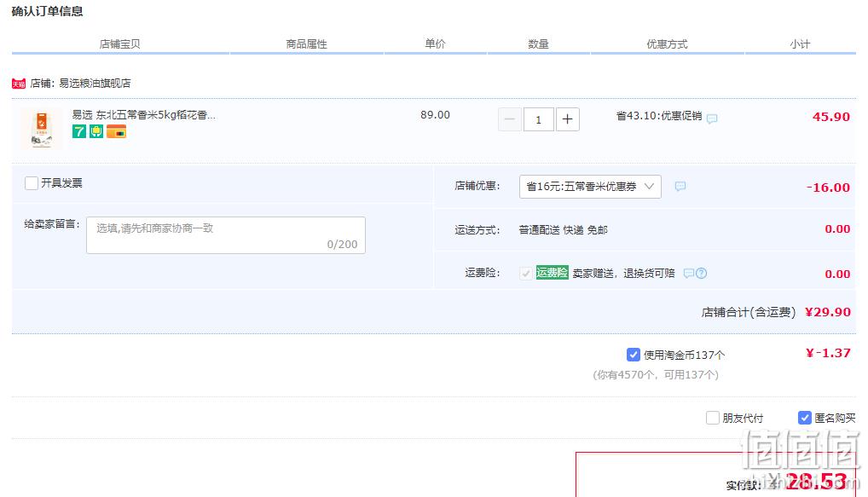
Task: Click the unit price 89.00
Action: pos(435,114)
